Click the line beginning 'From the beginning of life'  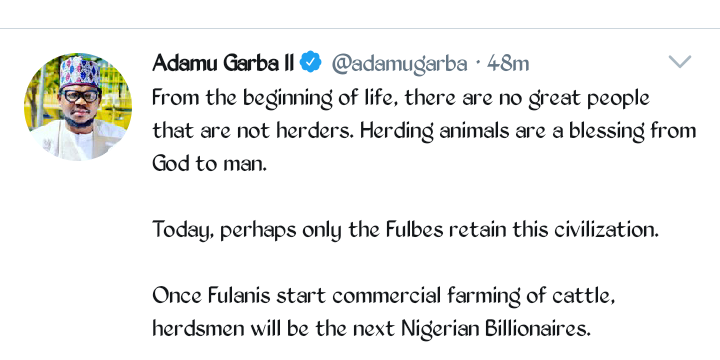click(401, 99)
